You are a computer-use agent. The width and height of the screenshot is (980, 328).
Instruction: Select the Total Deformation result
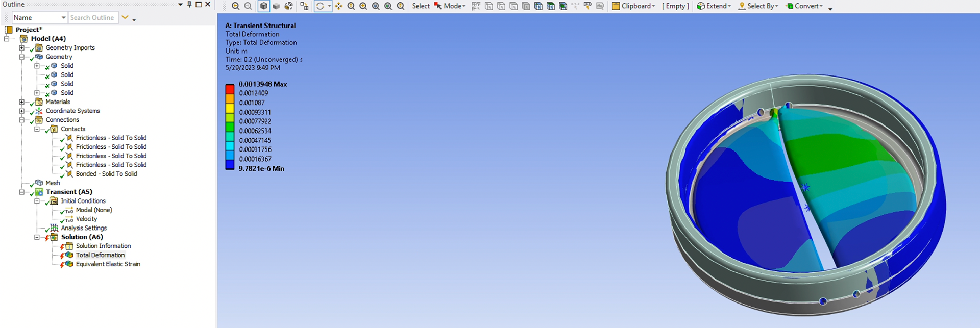click(100, 255)
